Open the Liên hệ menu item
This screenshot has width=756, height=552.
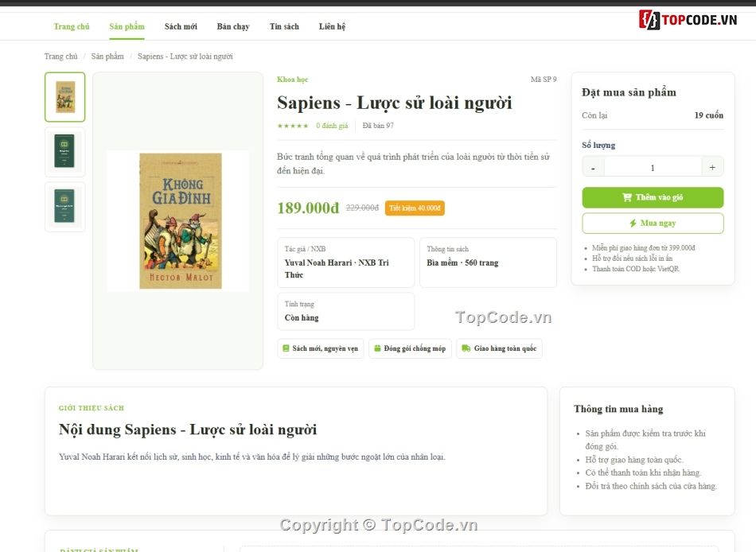click(332, 26)
